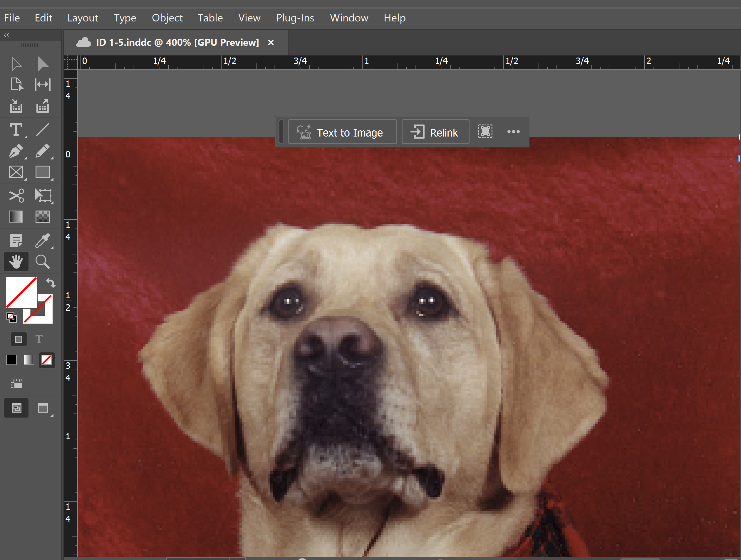The image size is (741, 560).
Task: Select the Zoom magnifier tool
Action: tap(43, 262)
